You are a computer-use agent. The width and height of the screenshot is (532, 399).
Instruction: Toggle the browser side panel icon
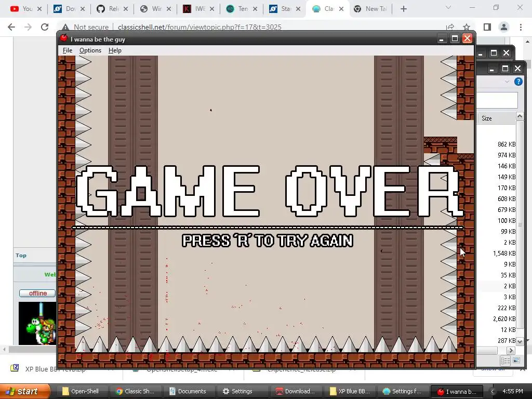click(x=487, y=27)
